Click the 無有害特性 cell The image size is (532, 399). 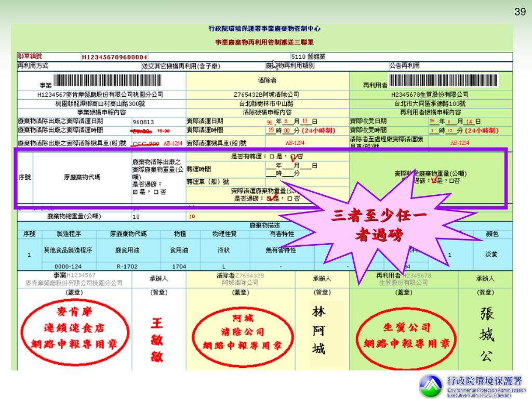(281, 250)
